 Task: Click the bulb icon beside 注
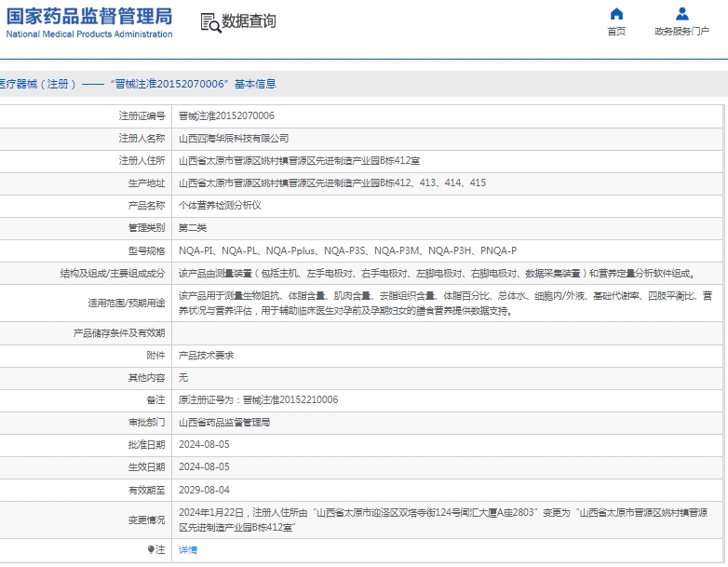coord(151,550)
